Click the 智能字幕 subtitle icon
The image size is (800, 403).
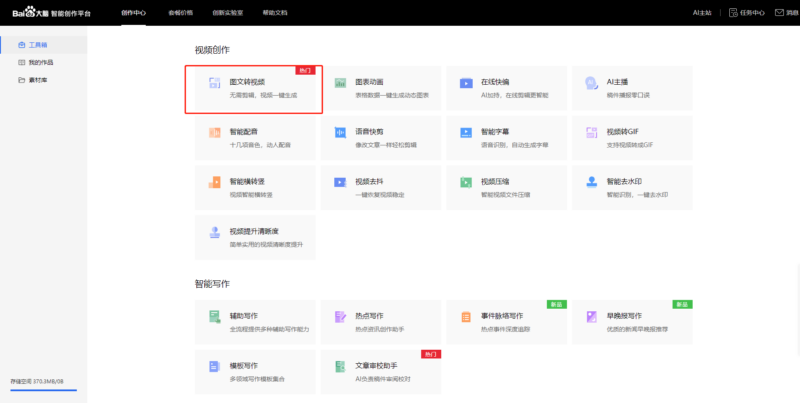466,133
